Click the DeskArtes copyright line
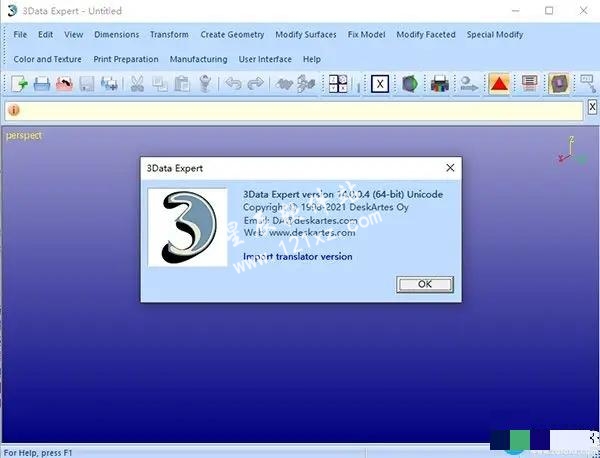This screenshot has width=600, height=458. point(326,207)
